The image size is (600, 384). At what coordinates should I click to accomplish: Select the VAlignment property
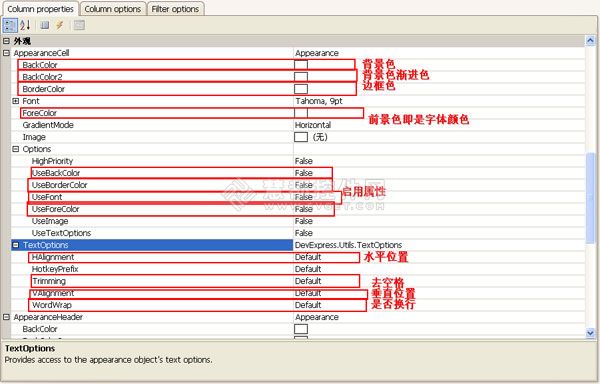pyautogui.click(x=53, y=293)
